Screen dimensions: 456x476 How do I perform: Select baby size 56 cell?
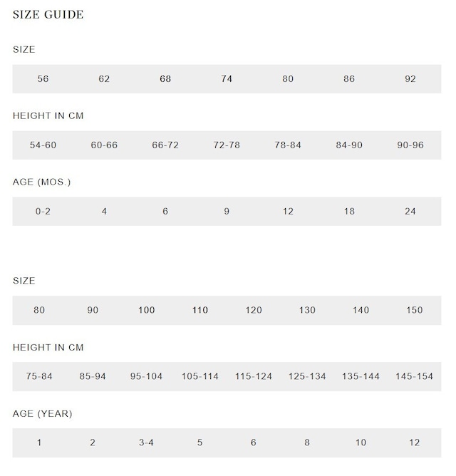[x=43, y=79]
